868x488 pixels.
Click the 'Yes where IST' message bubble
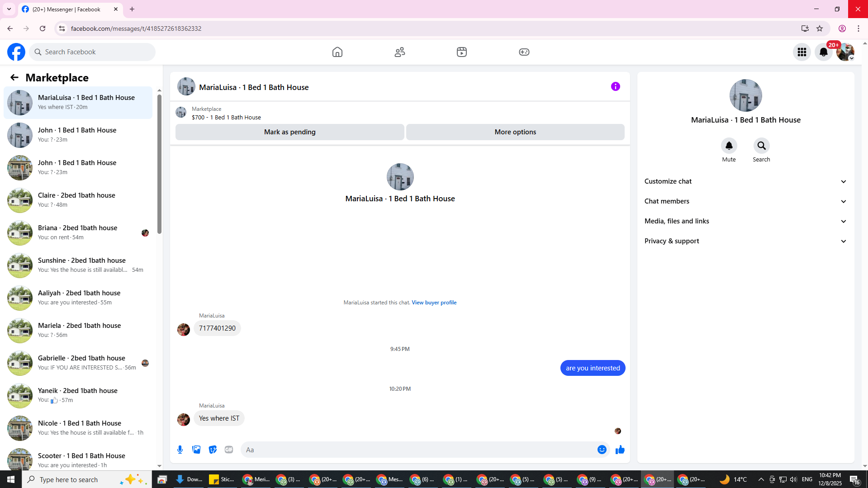[x=219, y=418]
